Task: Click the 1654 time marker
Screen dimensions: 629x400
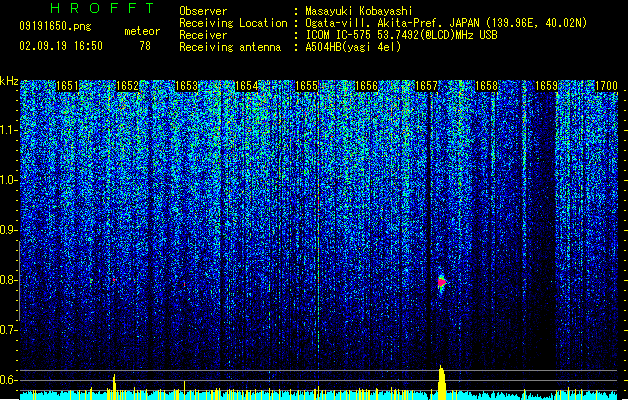Action: [246, 86]
